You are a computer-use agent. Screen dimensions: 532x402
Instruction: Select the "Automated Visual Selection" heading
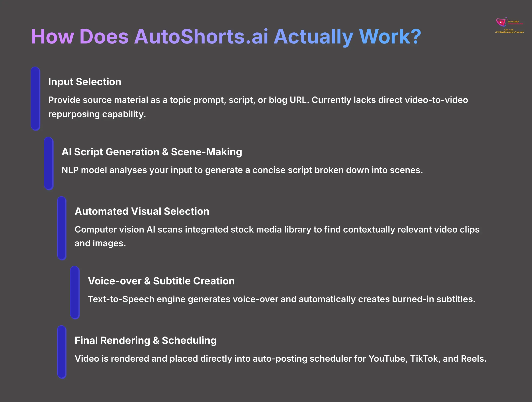point(142,211)
